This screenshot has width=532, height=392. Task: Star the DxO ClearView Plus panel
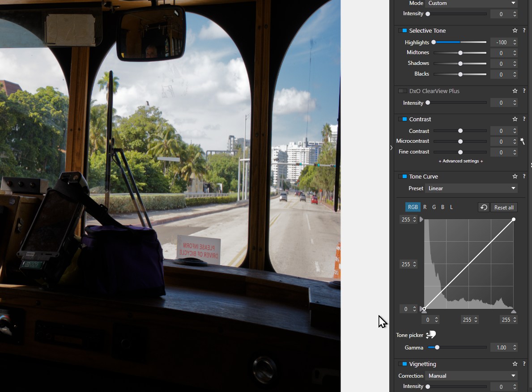tap(515, 91)
